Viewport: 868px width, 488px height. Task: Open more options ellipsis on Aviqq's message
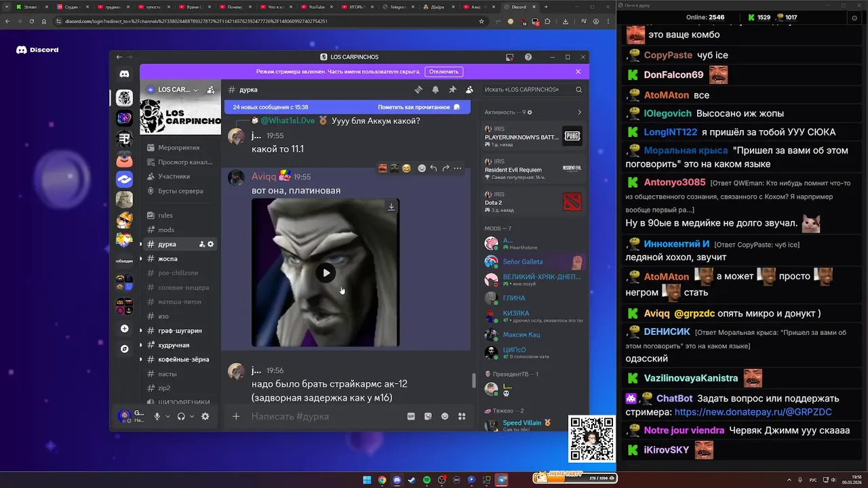point(458,168)
